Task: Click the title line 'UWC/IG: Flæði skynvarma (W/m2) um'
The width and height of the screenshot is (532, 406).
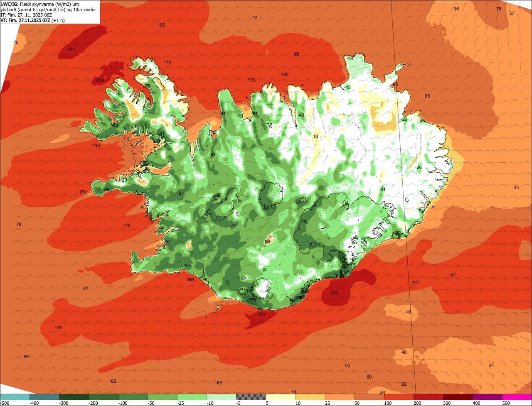Action: point(39,4)
